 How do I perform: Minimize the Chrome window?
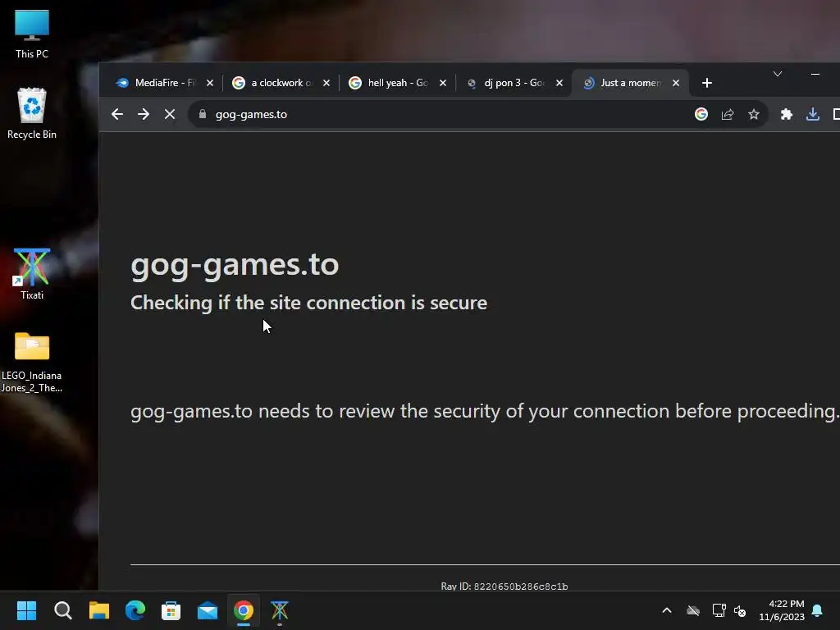pos(815,74)
